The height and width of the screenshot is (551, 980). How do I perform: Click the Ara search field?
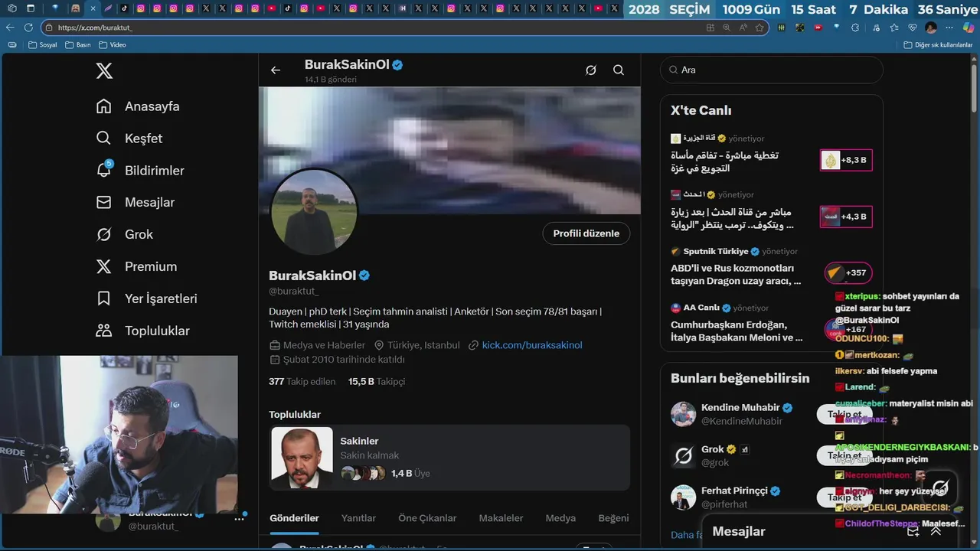pyautogui.click(x=772, y=70)
